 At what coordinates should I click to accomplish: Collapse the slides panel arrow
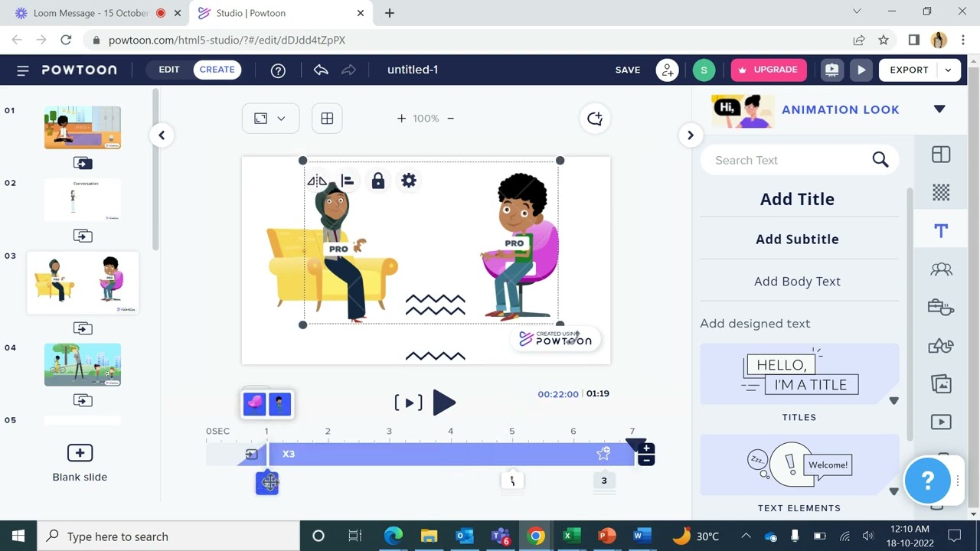coord(162,135)
